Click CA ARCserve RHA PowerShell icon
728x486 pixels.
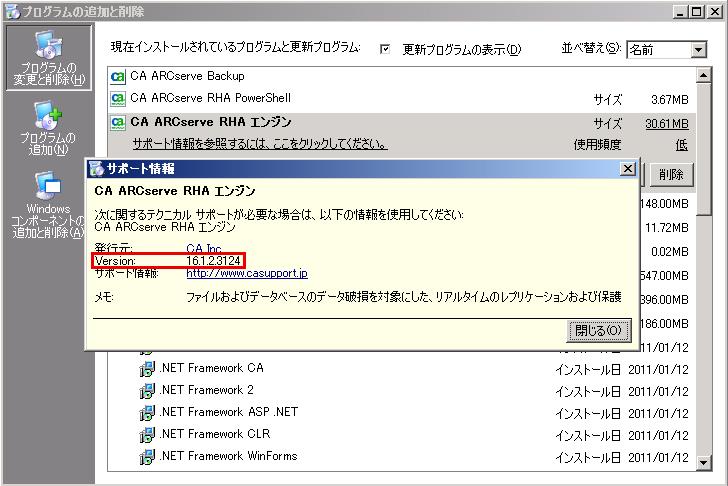(118, 98)
